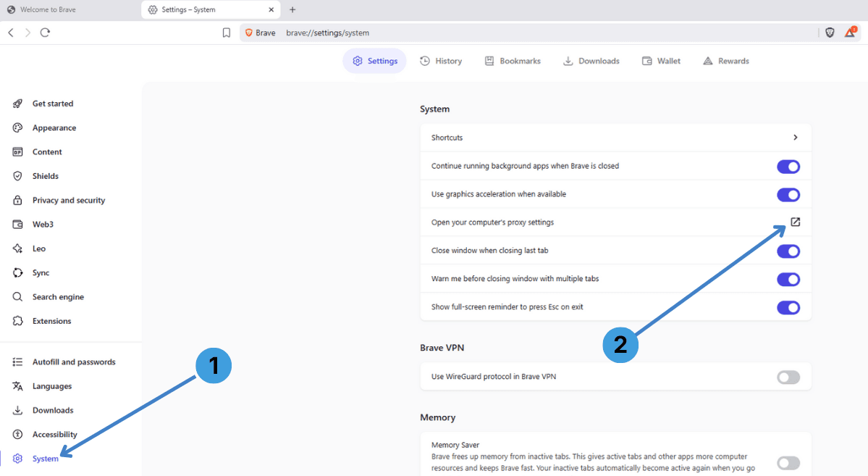Toggle Use graphics acceleration when available

pos(788,194)
